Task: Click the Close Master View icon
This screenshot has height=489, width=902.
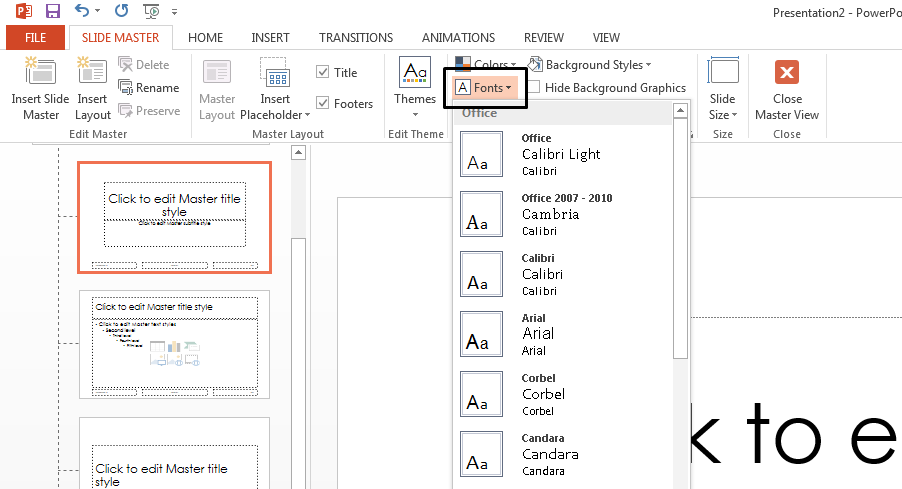Action: [x=787, y=72]
